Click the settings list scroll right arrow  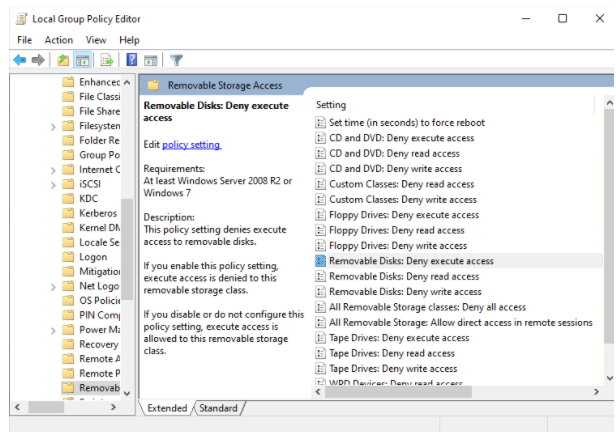pos(596,392)
